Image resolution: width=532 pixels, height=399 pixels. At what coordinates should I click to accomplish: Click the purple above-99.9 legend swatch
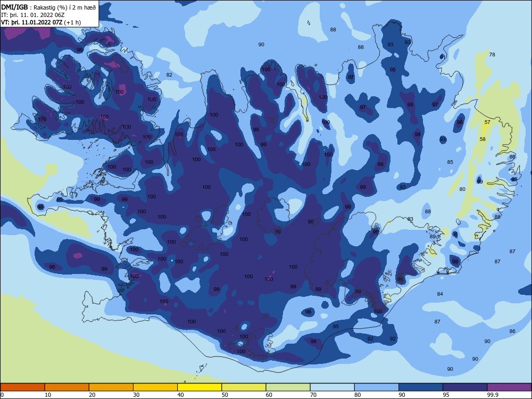tap(509, 387)
